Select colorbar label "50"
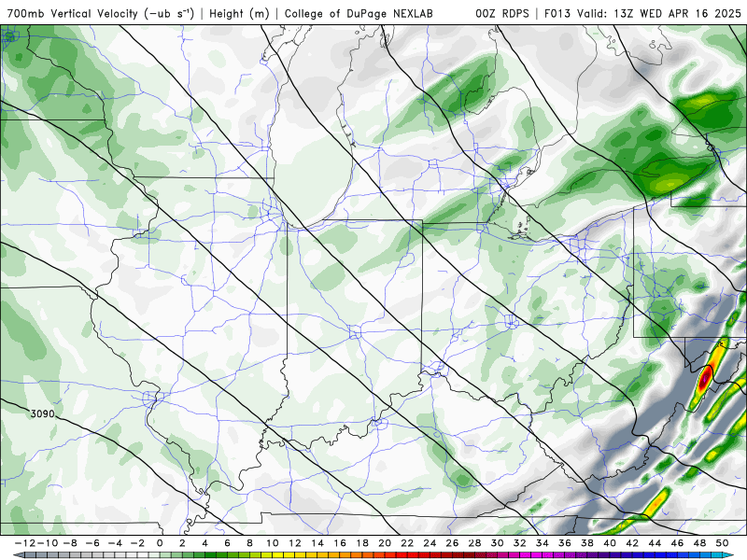This screenshot has width=747, height=560. [x=722, y=543]
